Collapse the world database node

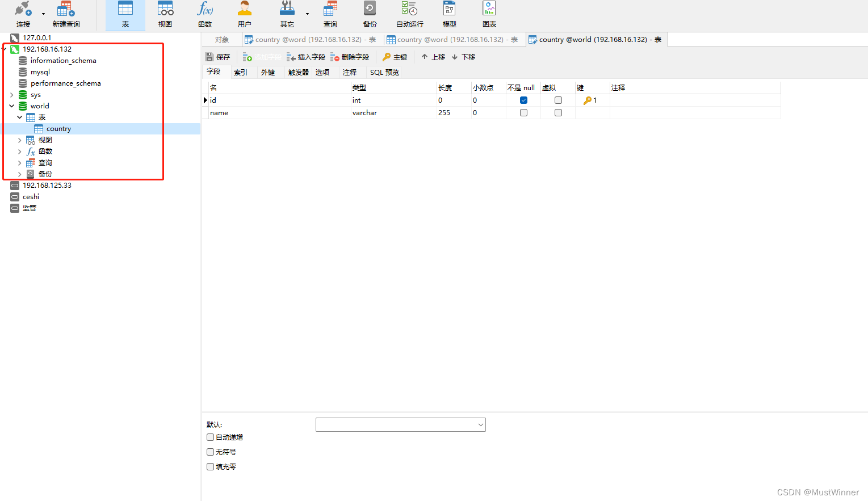coord(11,106)
